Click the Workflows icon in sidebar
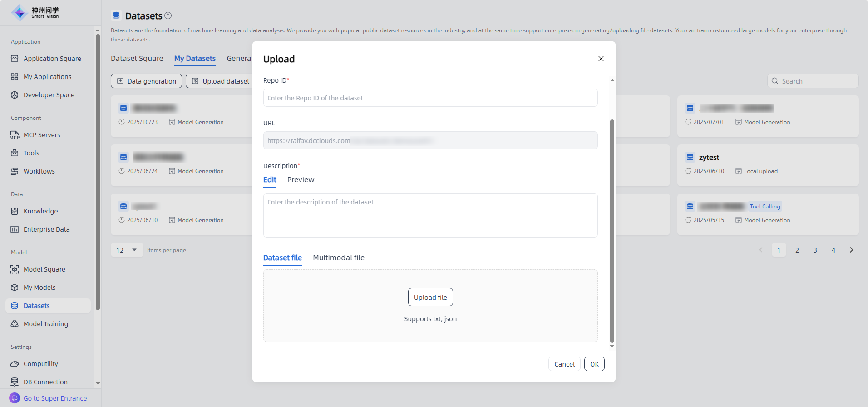The height and width of the screenshot is (407, 868). pos(15,171)
